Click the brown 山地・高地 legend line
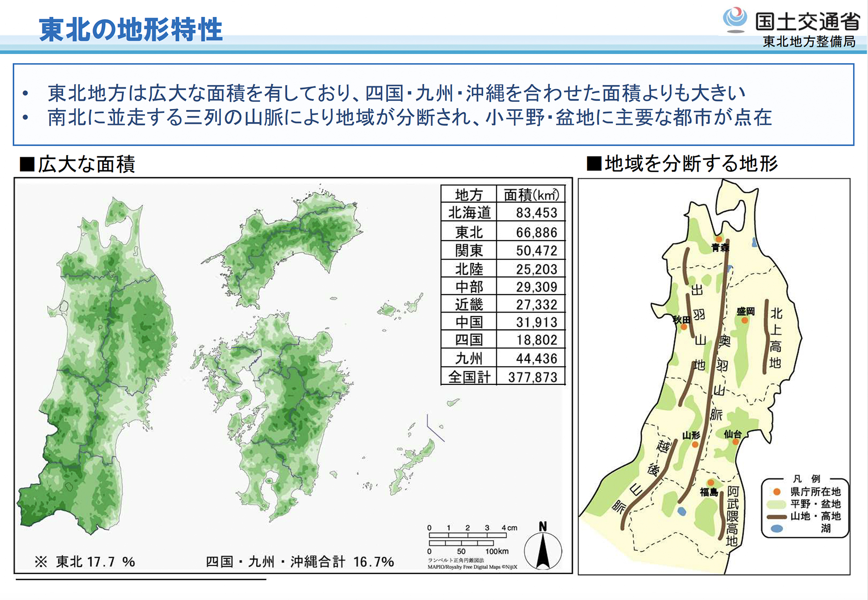This screenshot has width=868, height=600. (x=776, y=516)
